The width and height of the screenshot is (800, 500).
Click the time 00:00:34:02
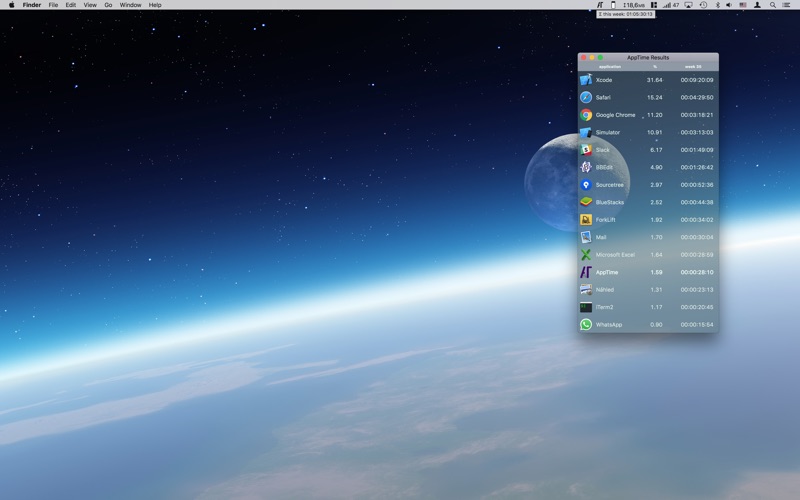pos(697,220)
